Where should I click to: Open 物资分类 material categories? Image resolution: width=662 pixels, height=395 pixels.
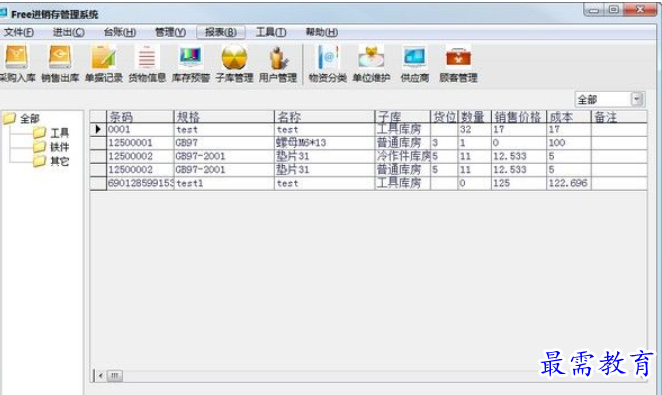click(x=328, y=64)
